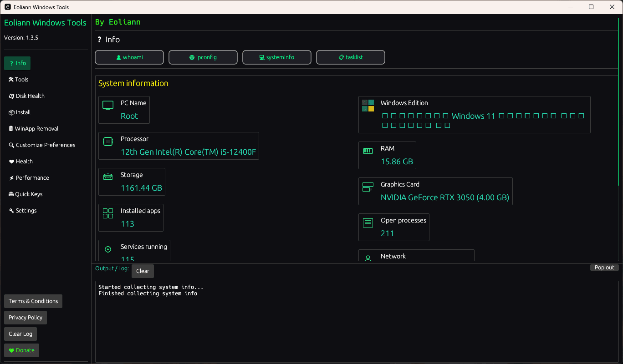Viewport: 623px width, 364px height.
Task: Click the log line Finished collecting system info
Action: pos(148,293)
